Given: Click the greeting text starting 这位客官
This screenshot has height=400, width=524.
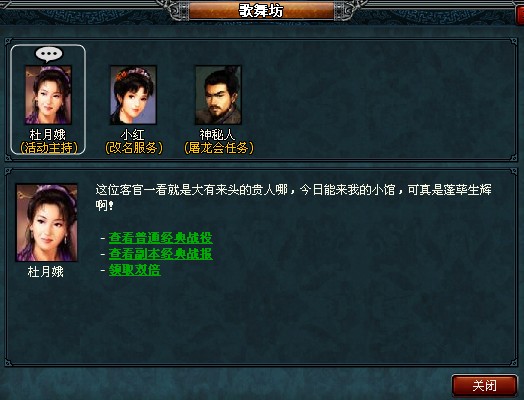Looking at the screenshot, I should 293,197.
